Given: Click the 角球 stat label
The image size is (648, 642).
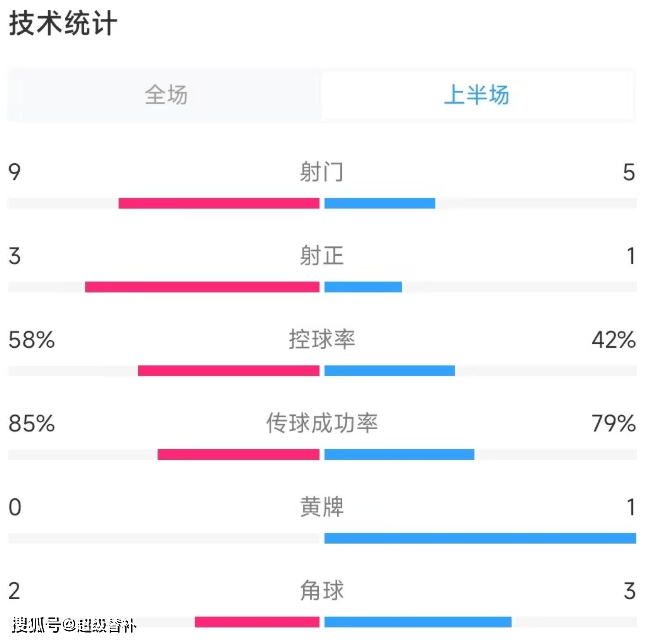Looking at the screenshot, I should pyautogui.click(x=322, y=590).
